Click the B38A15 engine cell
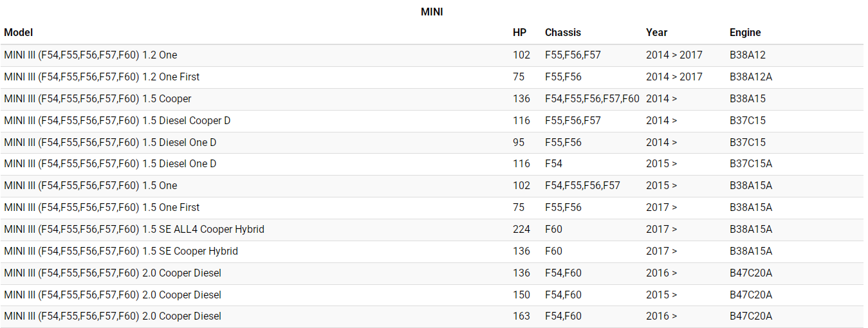 (747, 99)
